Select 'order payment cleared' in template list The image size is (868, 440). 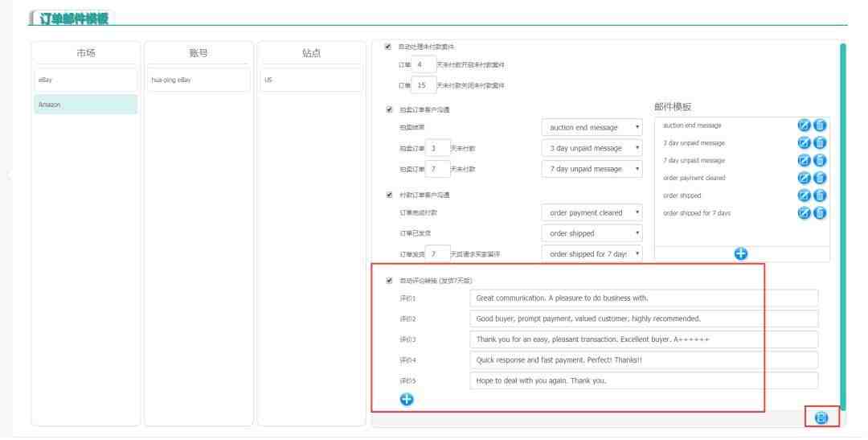[x=694, y=178]
